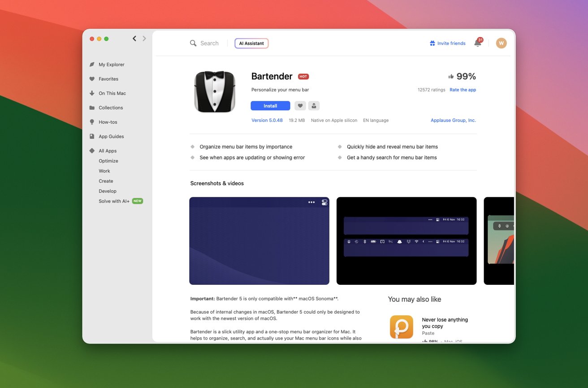Click into the Search field

[209, 43]
